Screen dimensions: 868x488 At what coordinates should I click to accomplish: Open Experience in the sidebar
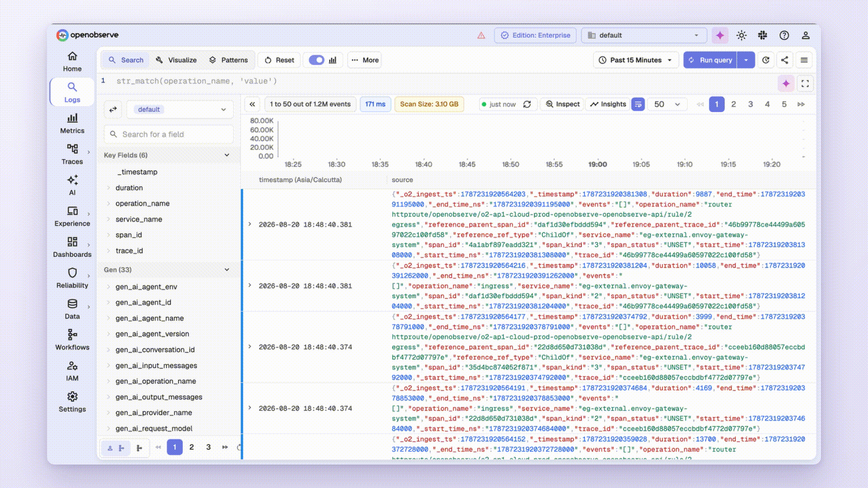point(72,216)
